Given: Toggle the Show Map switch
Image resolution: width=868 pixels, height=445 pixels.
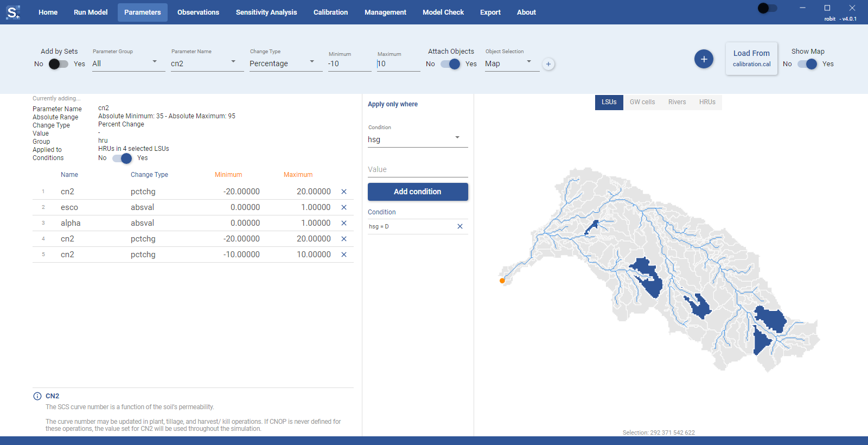Looking at the screenshot, I should [807, 64].
